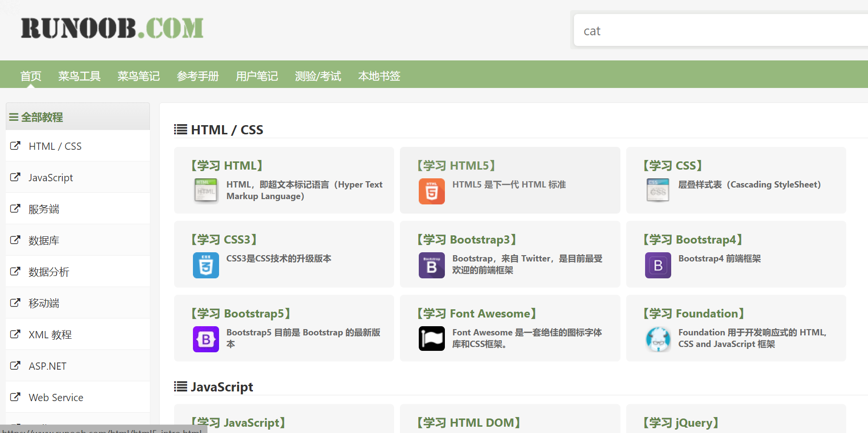Click the Foundation responsive framework description

pos(752,338)
